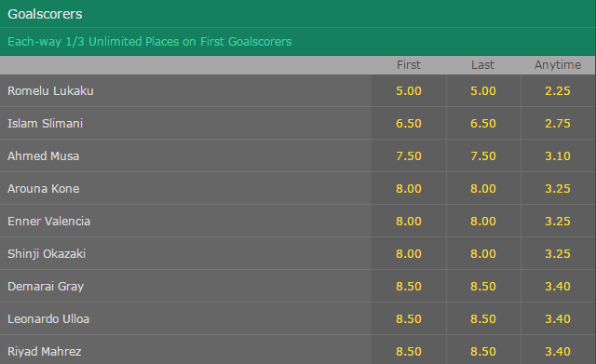Pick Demarai Gray First goalscorer odds 8.50

tap(409, 286)
